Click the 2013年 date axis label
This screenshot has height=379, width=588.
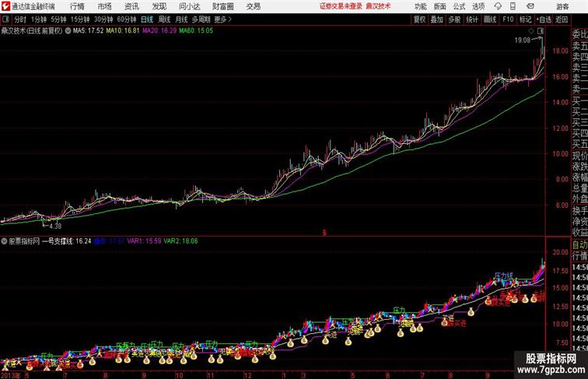coord(11,375)
